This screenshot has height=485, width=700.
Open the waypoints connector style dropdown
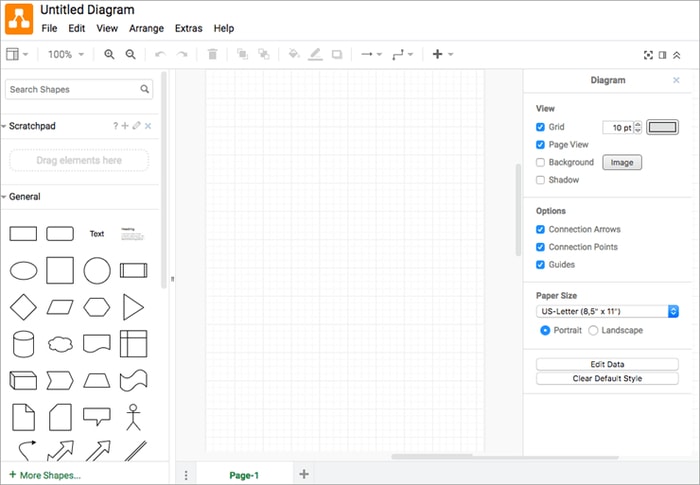click(x=402, y=54)
